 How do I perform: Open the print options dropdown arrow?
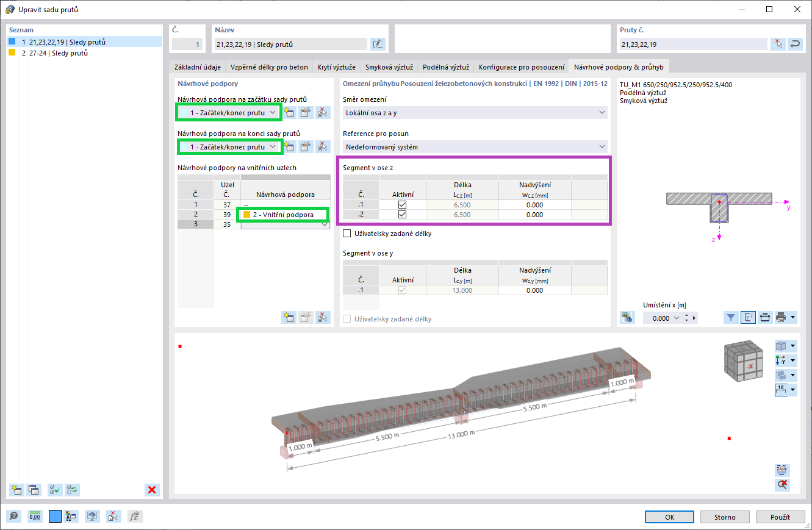click(x=792, y=317)
